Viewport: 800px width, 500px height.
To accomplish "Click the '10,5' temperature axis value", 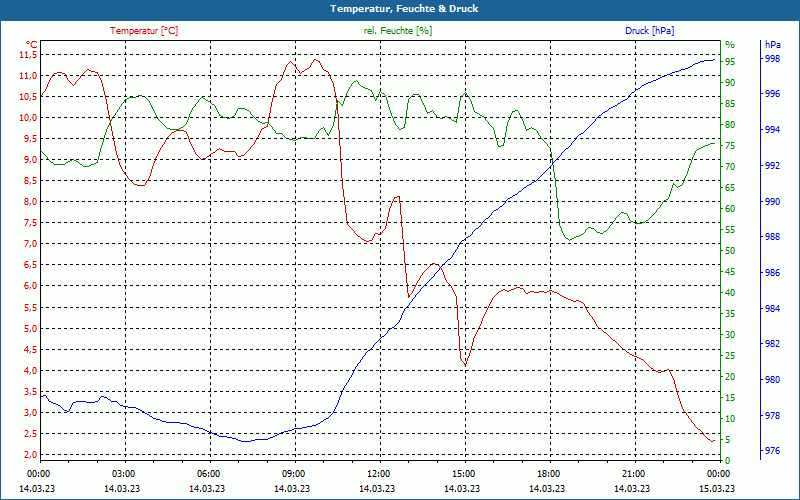I will (x=28, y=96).
